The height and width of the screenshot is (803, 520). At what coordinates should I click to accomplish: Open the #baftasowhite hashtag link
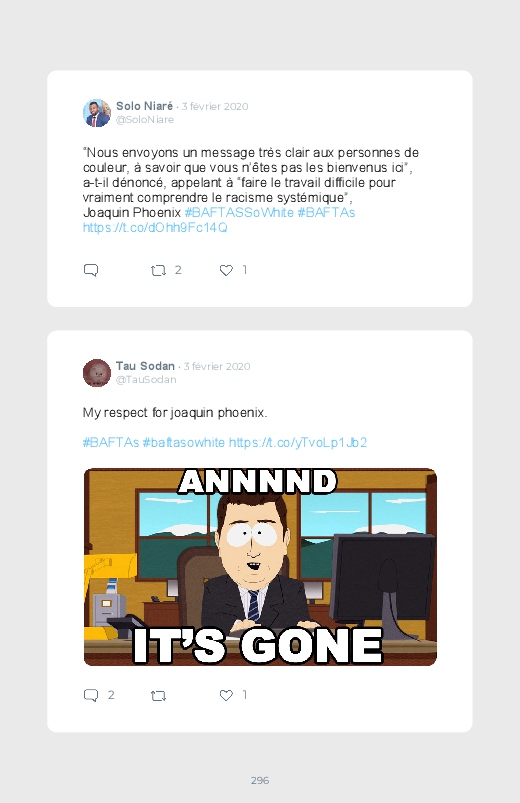coord(183,442)
